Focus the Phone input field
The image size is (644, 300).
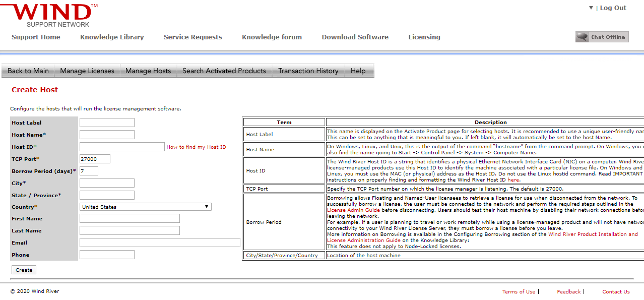click(x=107, y=255)
